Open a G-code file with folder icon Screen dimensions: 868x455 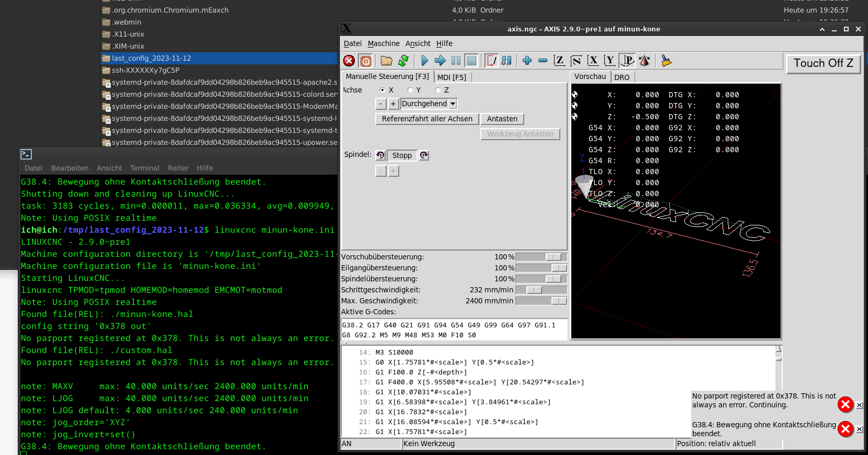[387, 61]
